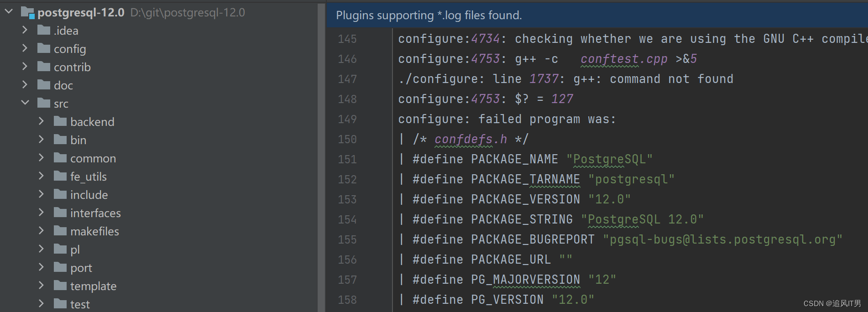Image resolution: width=868 pixels, height=312 pixels.
Task: Click the interfaces folder icon
Action: [x=60, y=213]
